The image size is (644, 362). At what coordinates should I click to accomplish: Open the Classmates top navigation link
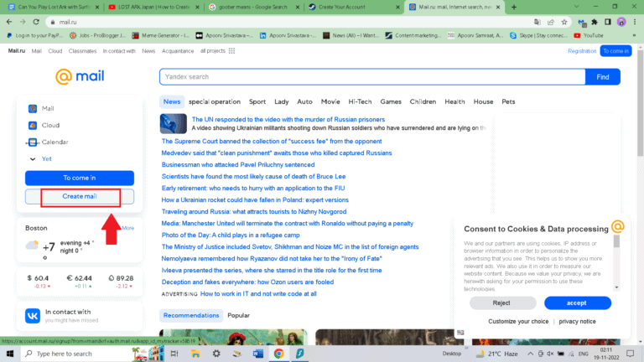point(82,51)
